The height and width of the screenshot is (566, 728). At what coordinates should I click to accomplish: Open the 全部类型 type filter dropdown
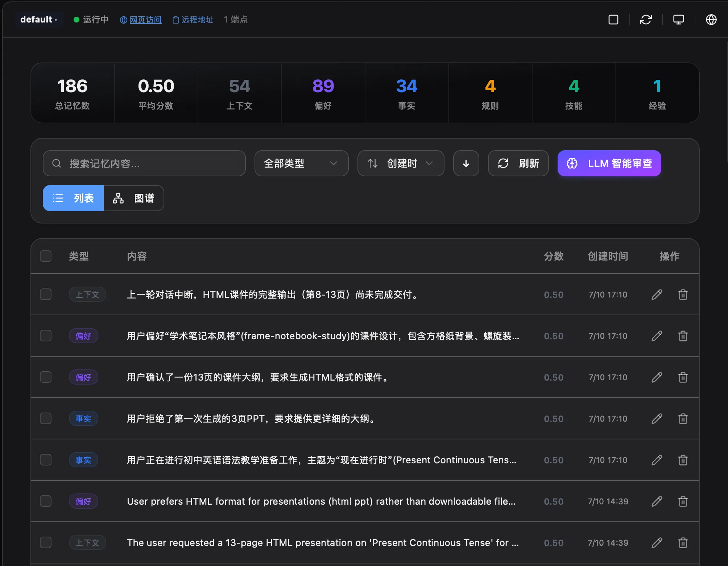(301, 163)
